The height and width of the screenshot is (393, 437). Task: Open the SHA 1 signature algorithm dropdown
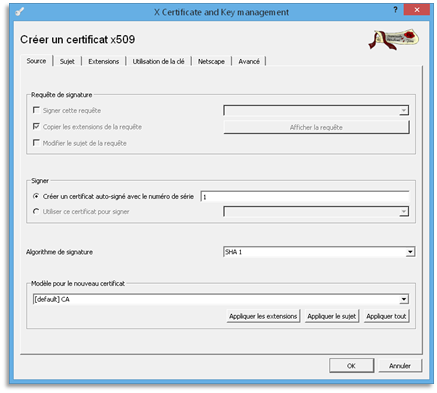[319, 252]
